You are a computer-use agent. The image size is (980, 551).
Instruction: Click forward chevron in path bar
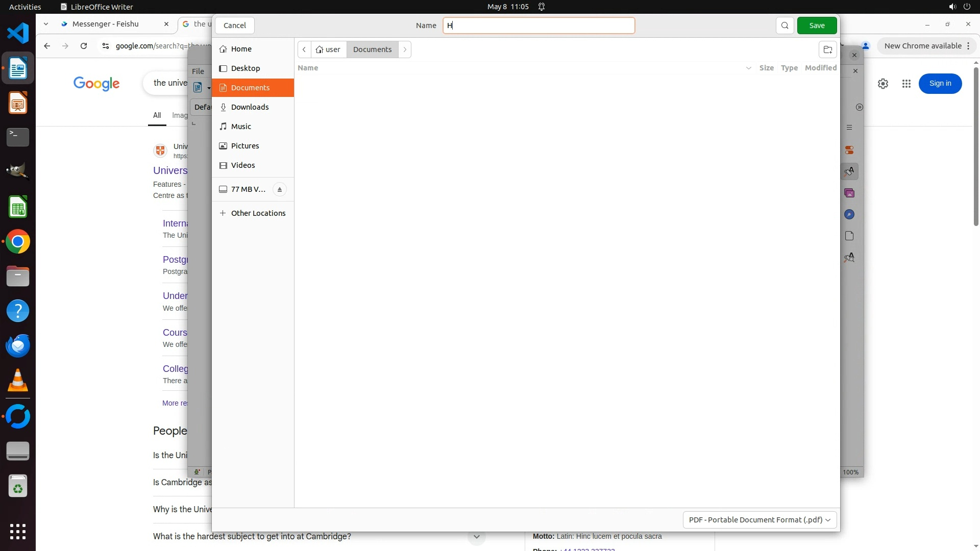pyautogui.click(x=405, y=49)
